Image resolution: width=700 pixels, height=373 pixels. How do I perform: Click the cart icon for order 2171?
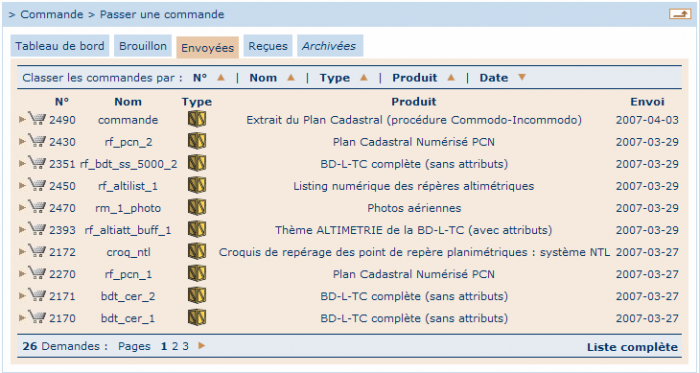tap(37, 295)
